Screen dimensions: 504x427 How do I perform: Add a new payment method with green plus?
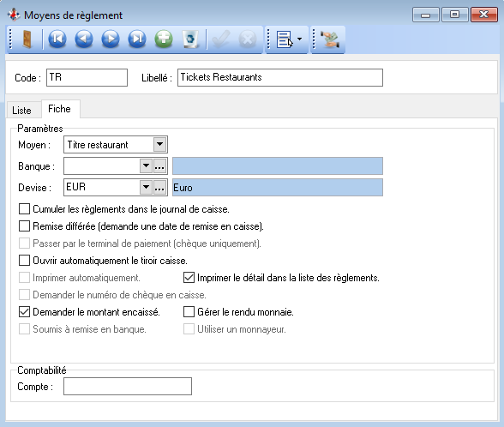pos(164,39)
